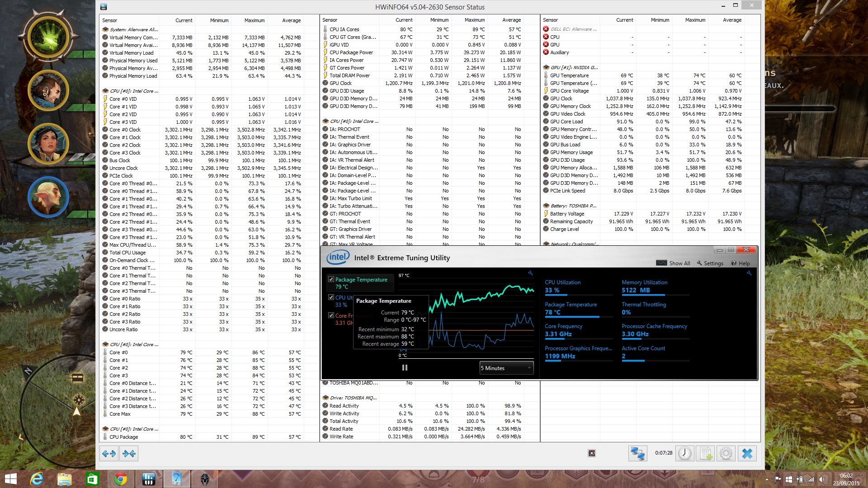Open File Explorer from taskbar
Image resolution: width=868 pixels, height=488 pixels.
click(65, 479)
